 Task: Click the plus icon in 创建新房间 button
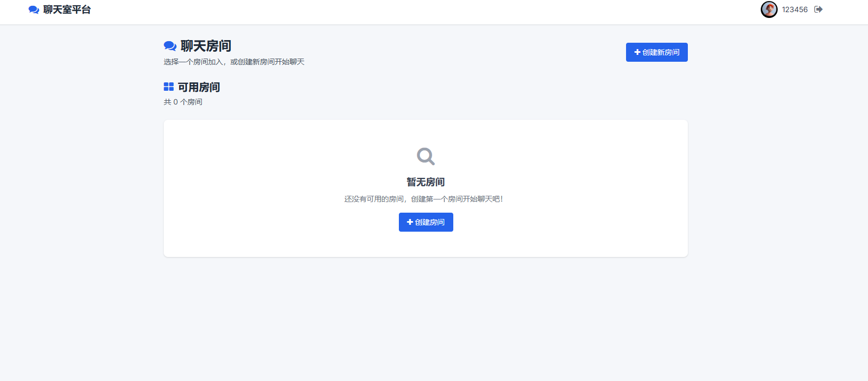tap(637, 52)
